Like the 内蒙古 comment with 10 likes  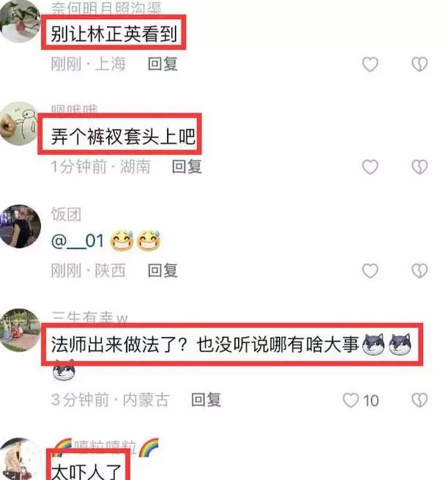[351, 400]
